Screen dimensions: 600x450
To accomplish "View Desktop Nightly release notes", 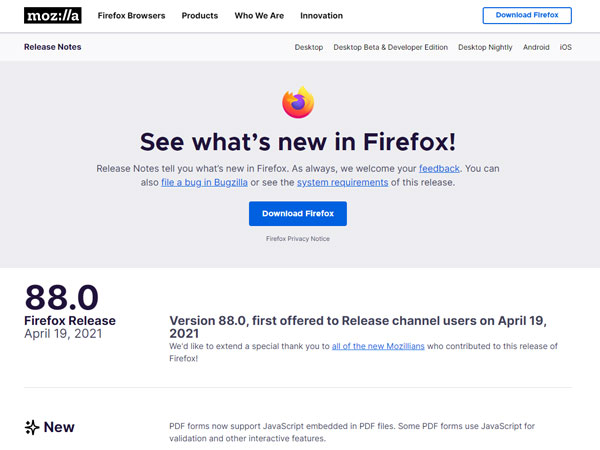I will click(484, 47).
